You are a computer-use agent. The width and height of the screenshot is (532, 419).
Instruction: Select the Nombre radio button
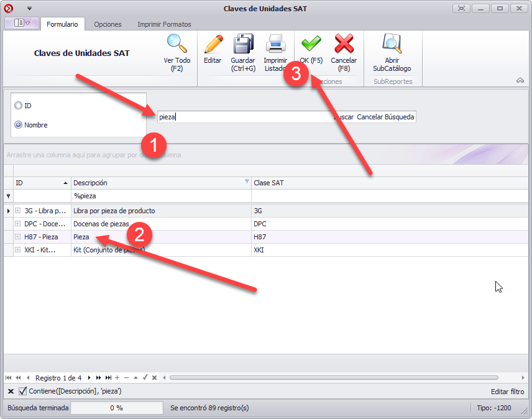[x=18, y=125]
